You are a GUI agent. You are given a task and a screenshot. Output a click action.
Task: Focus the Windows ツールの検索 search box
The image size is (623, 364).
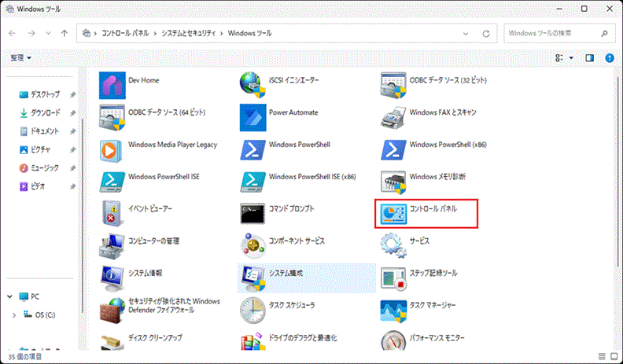pyautogui.click(x=558, y=33)
